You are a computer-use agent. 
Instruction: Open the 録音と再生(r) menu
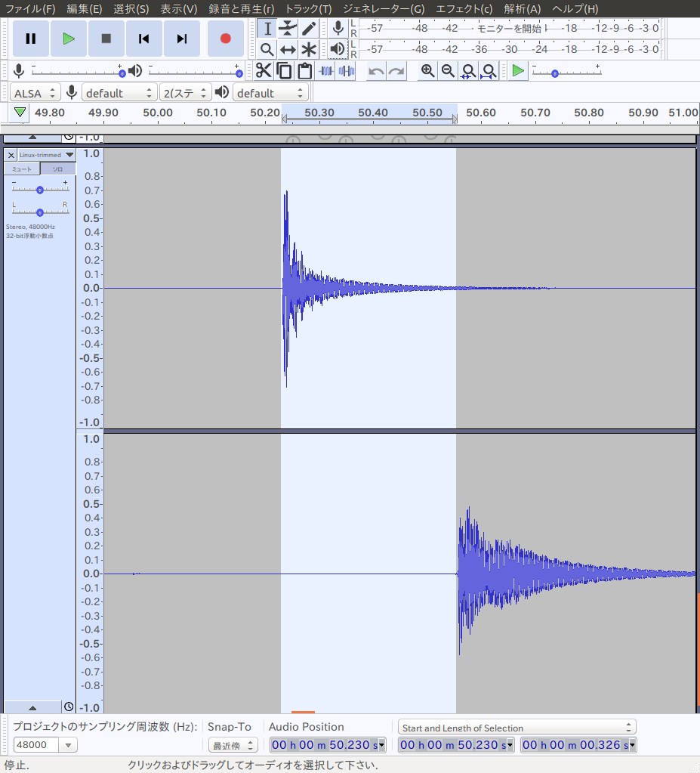(x=242, y=9)
